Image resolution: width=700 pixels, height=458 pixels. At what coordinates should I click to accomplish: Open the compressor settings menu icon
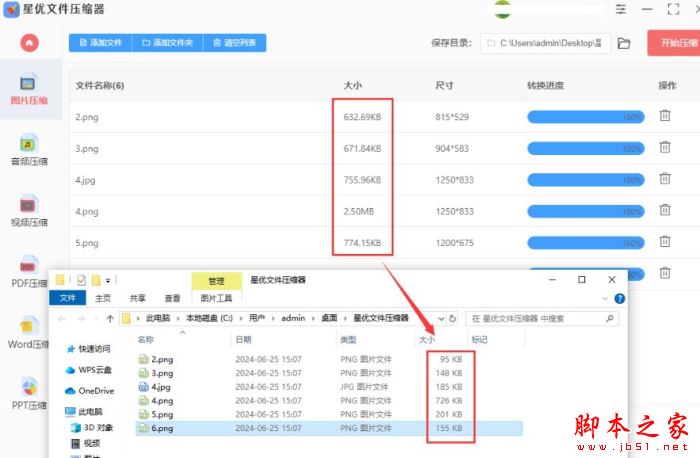[x=621, y=9]
